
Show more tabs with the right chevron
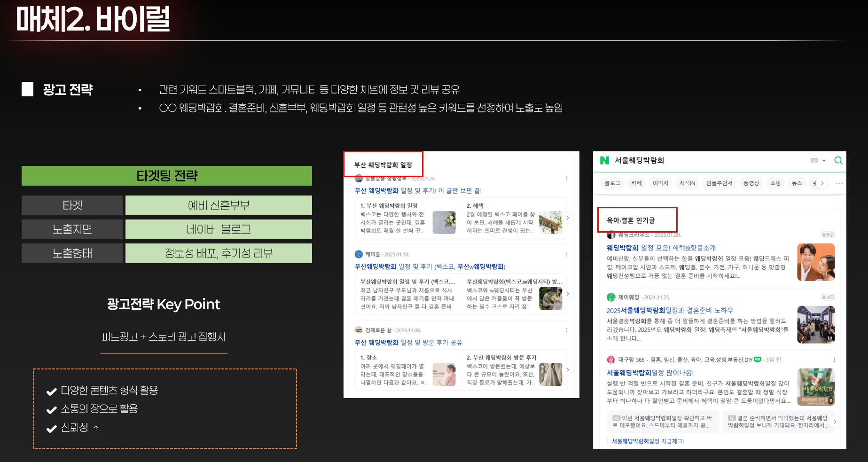(x=822, y=183)
